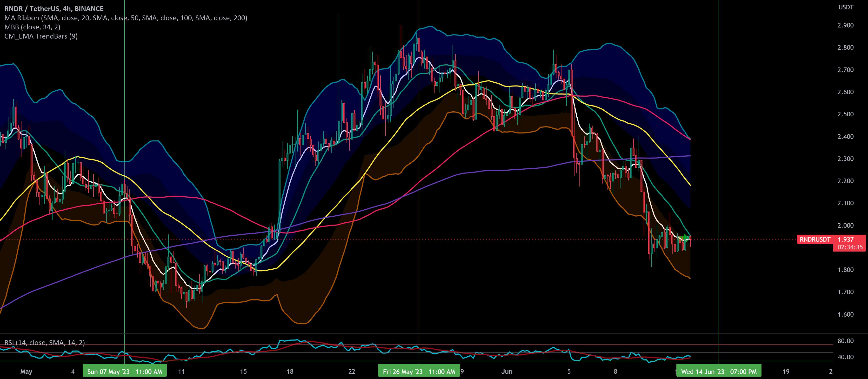Select the MBB (close, 34, 2) legend
This screenshot has width=868, height=379.
(32, 27)
